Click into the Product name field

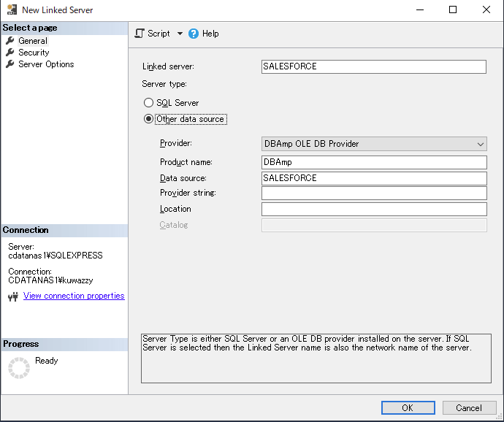(x=374, y=162)
